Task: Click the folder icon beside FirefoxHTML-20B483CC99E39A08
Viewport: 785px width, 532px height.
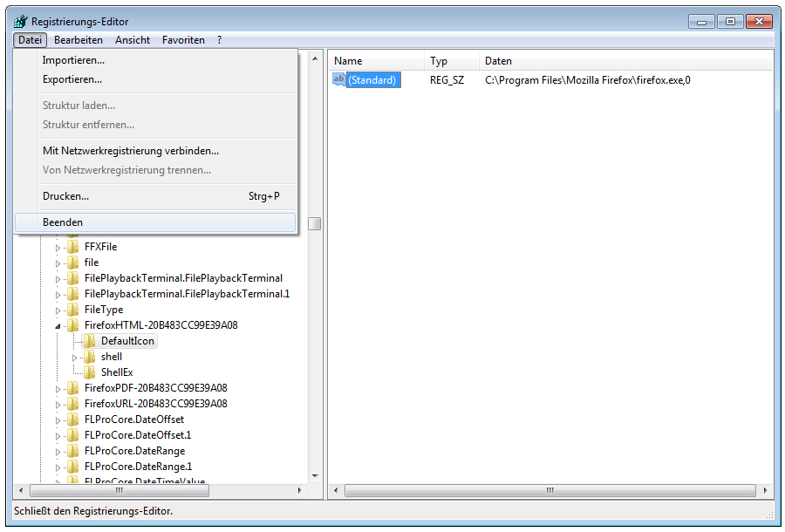Action: 74,325
